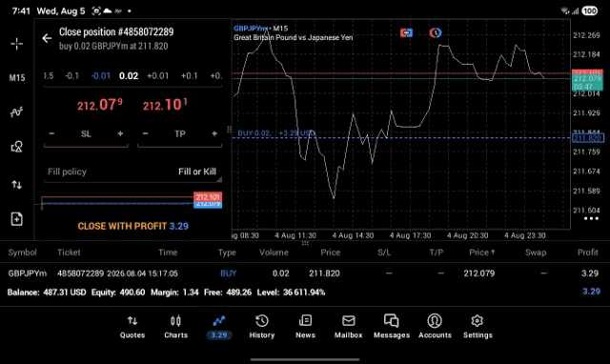The height and width of the screenshot is (364, 610).
Task: Open chart's three-dot more options
Action: click(591, 218)
